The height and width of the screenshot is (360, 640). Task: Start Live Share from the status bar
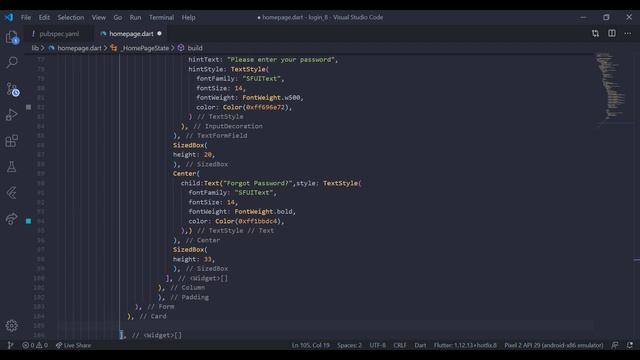pos(73,345)
